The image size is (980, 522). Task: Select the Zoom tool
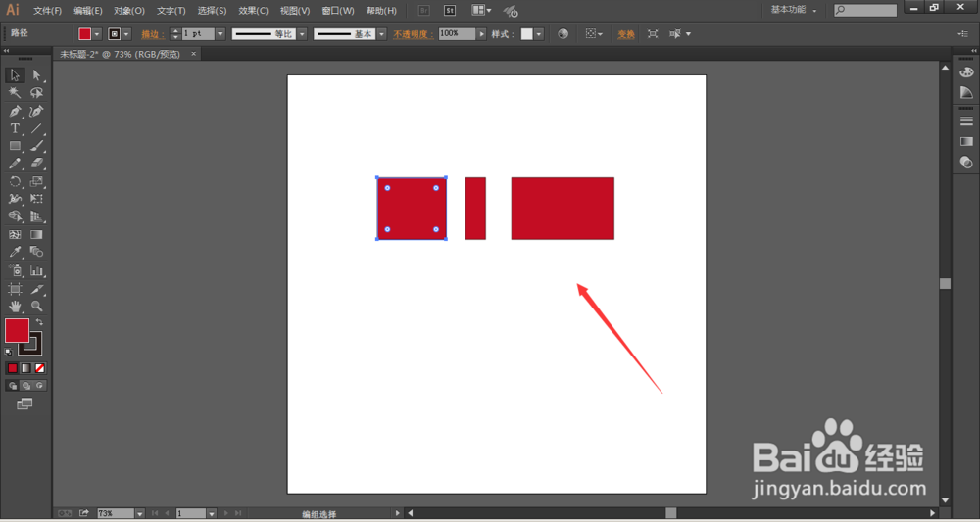click(x=37, y=307)
